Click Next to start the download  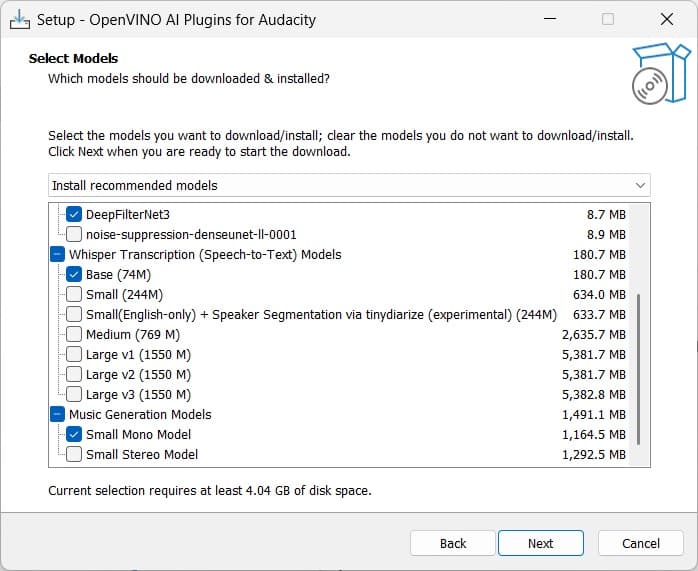point(540,543)
